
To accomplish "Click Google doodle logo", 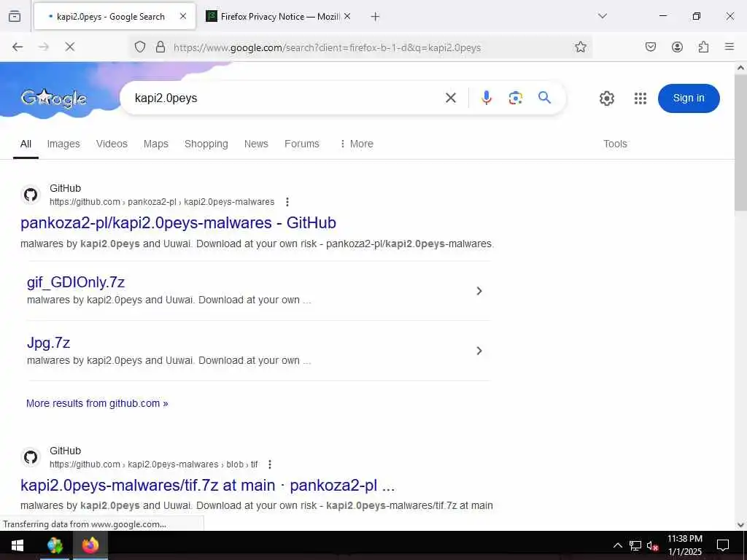I will coord(53,98).
